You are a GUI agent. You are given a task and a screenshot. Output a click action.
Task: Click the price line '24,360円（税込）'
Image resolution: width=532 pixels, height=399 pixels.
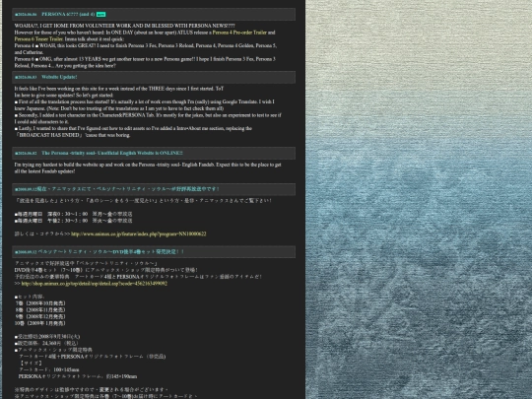(46, 343)
